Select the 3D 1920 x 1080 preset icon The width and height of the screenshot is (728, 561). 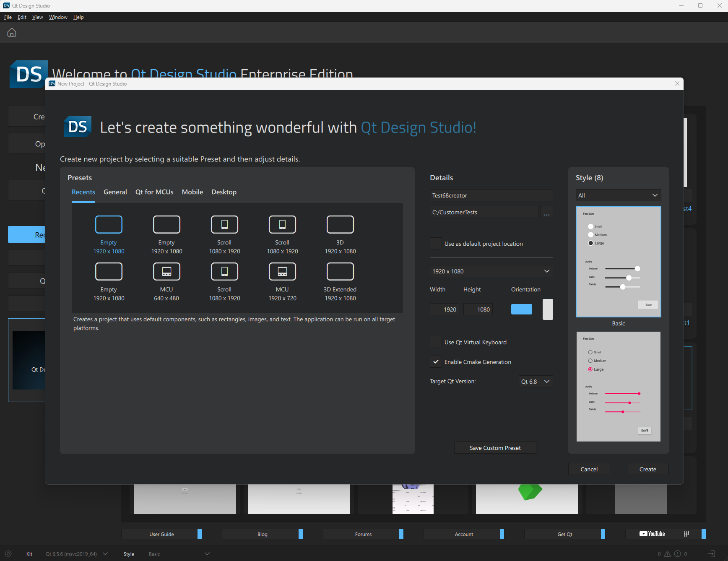point(340,225)
